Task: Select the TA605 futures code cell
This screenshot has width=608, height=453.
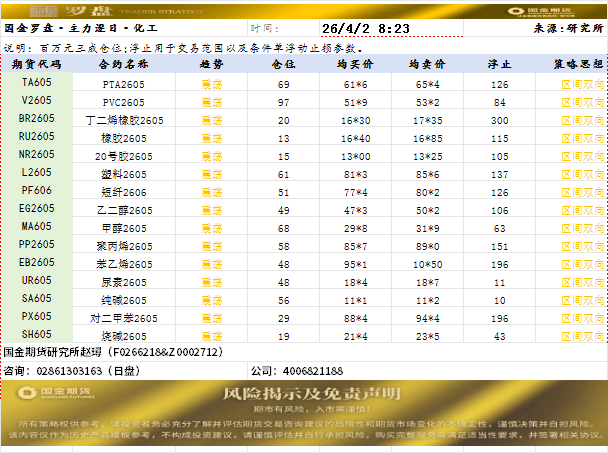Action: click(x=36, y=82)
